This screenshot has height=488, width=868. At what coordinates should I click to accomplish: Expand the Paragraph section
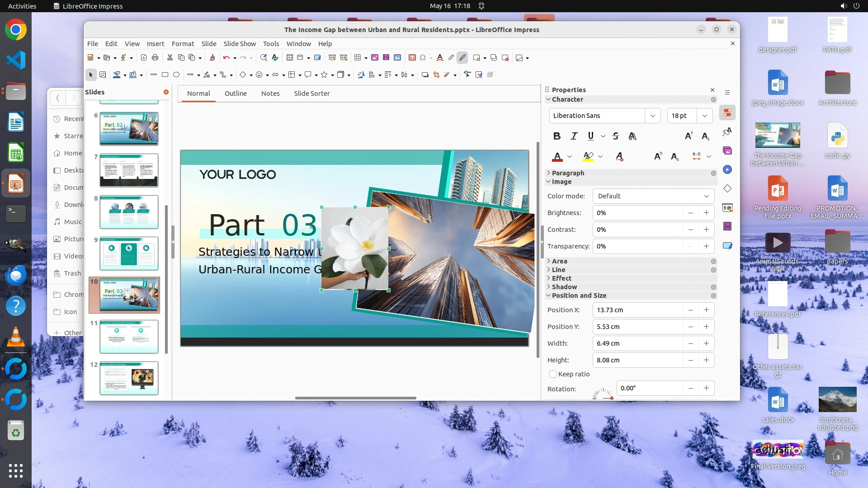point(568,173)
